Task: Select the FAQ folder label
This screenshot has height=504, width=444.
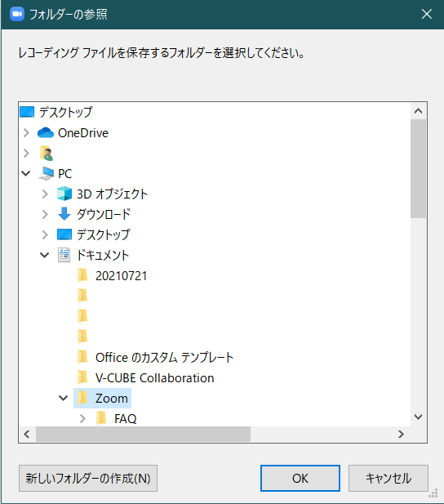Action: click(x=126, y=419)
